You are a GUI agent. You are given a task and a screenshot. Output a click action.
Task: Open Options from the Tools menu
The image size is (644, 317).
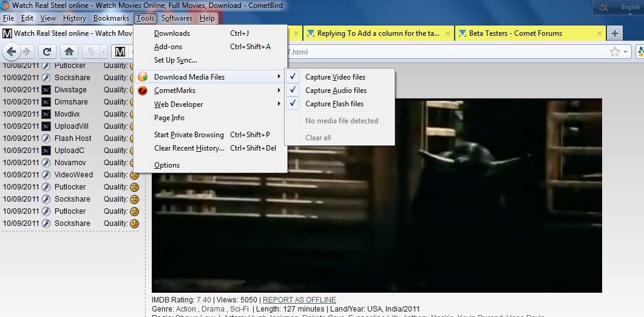tap(210, 165)
